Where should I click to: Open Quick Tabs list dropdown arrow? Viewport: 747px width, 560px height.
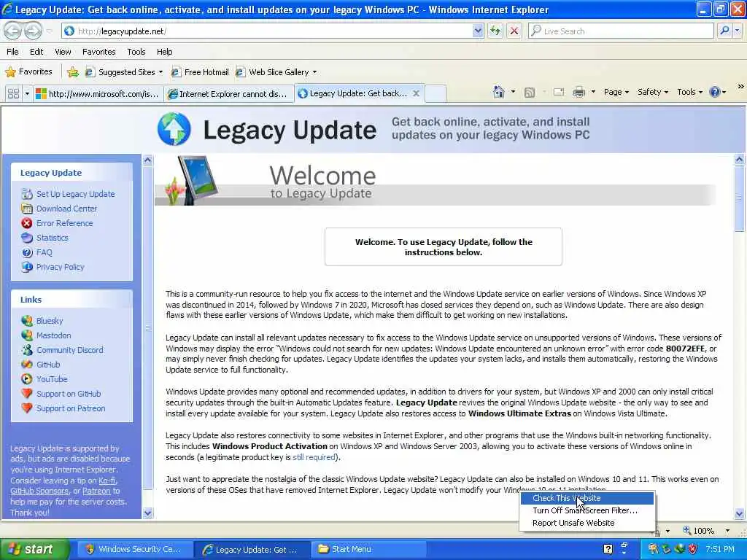click(27, 93)
